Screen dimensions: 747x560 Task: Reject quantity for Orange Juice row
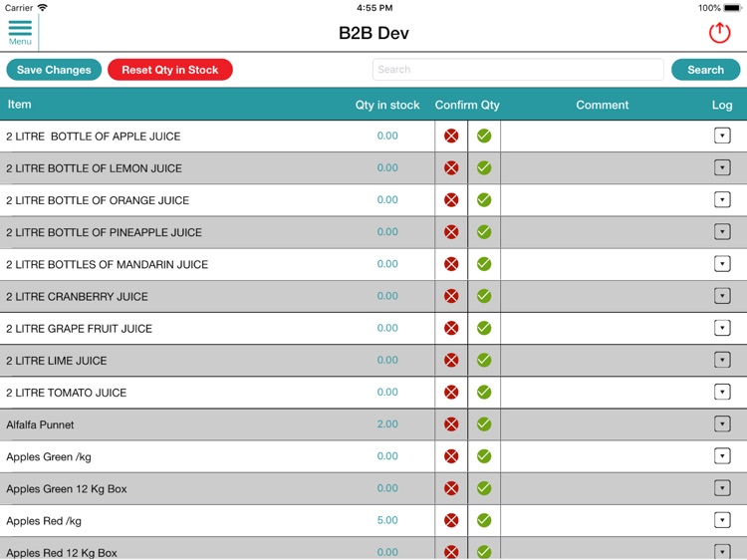pyautogui.click(x=451, y=199)
